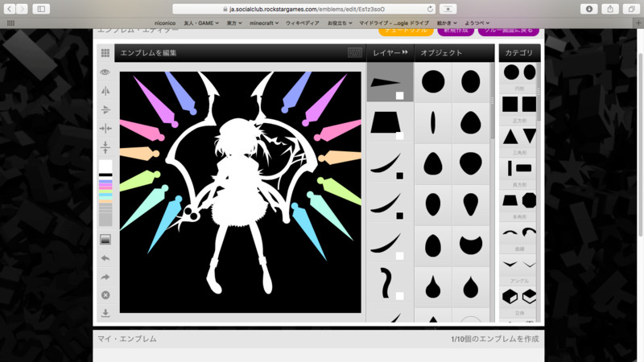Center the layer horizontally on the canvas
Viewport: 644px width, 362px height.
(x=105, y=129)
